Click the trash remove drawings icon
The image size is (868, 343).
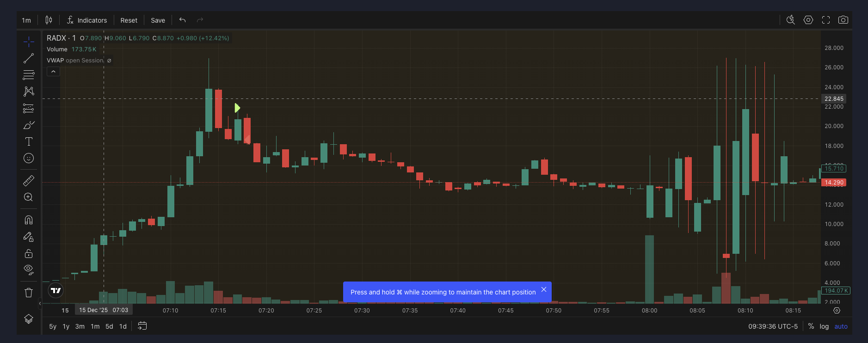(x=29, y=293)
